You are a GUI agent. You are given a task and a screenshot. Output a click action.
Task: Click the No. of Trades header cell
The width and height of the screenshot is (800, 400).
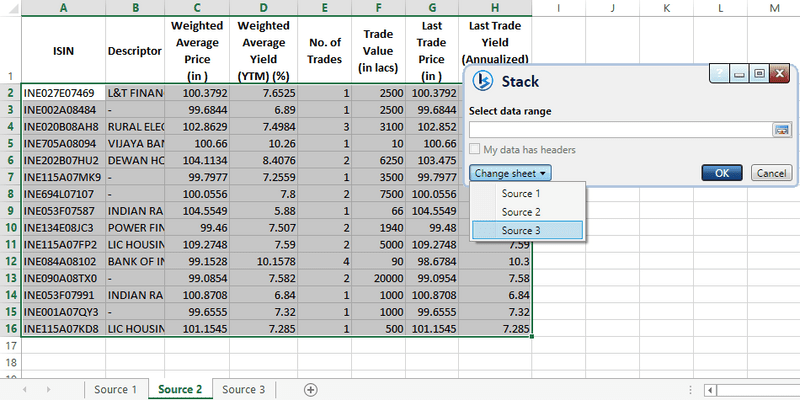pos(324,51)
